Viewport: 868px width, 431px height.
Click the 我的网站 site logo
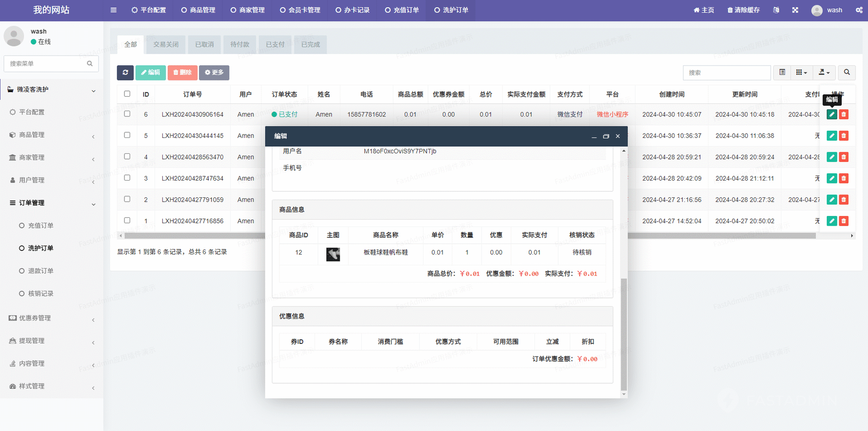(x=51, y=10)
